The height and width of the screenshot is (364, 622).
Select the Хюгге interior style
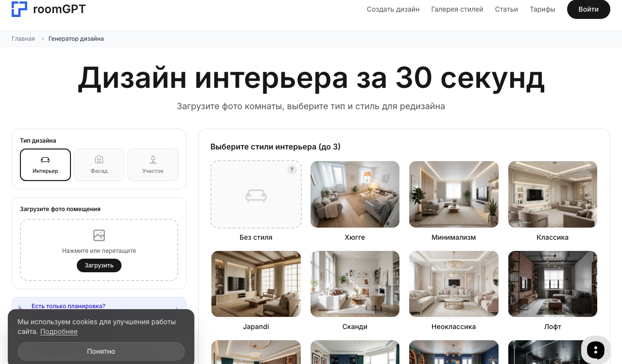pyautogui.click(x=355, y=194)
